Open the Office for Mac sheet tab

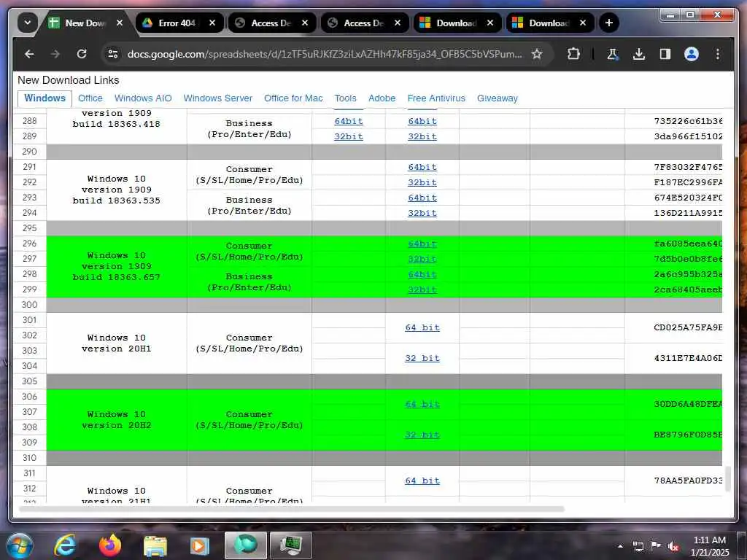pyautogui.click(x=293, y=98)
